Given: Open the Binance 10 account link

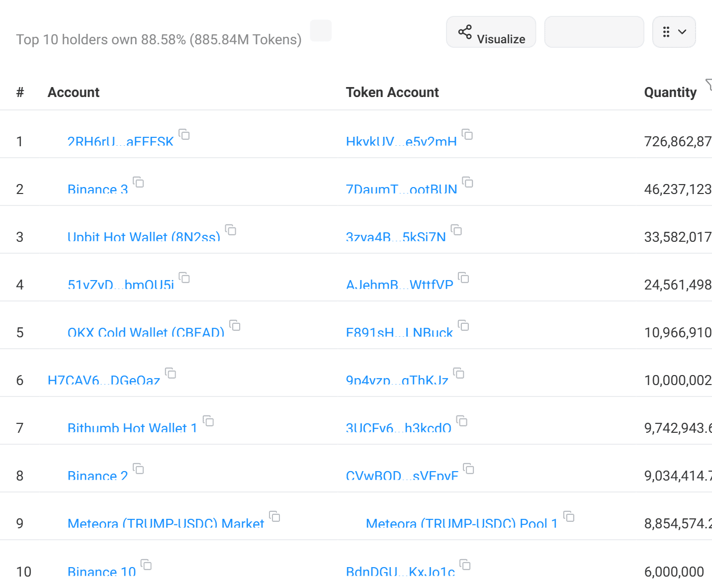Looking at the screenshot, I should coord(102,572).
